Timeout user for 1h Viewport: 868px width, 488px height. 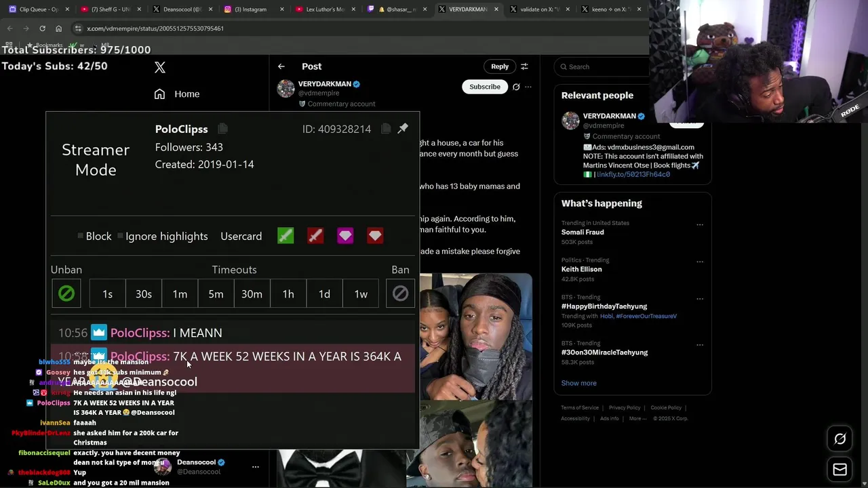288,293
